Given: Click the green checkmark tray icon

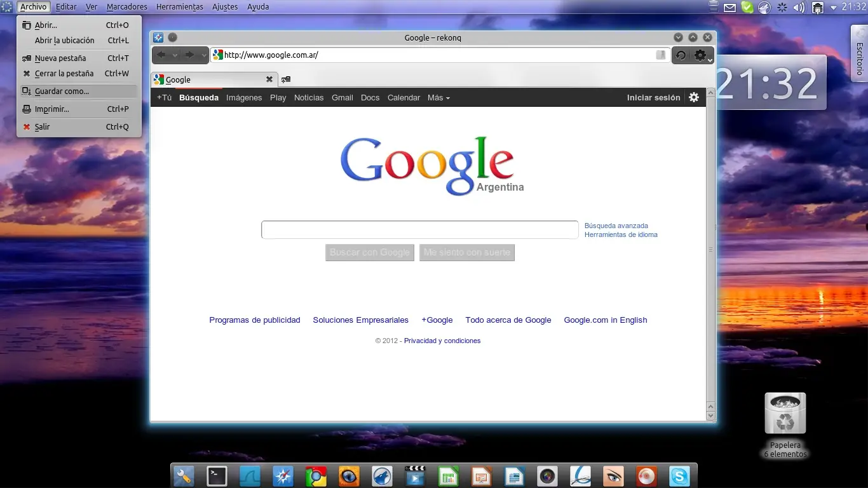Looking at the screenshot, I should click(748, 8).
